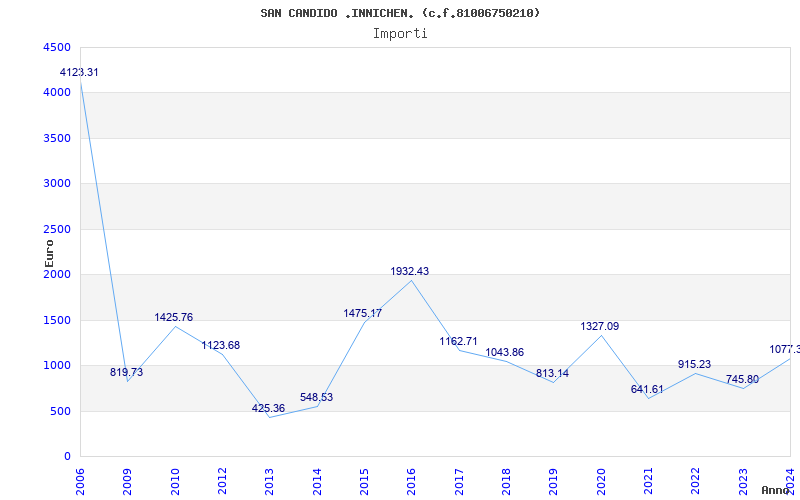This screenshot has width=800, height=500.
Task: Select the 2009 x-axis year label
Action: 128,481
